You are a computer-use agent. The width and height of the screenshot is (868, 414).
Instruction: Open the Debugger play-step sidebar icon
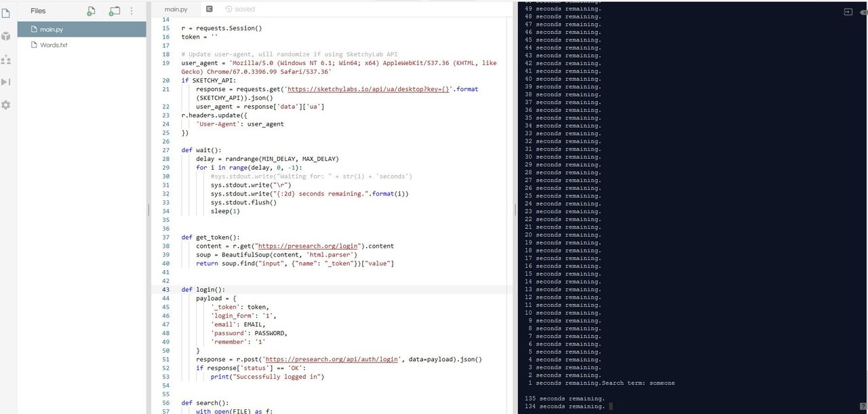point(6,82)
